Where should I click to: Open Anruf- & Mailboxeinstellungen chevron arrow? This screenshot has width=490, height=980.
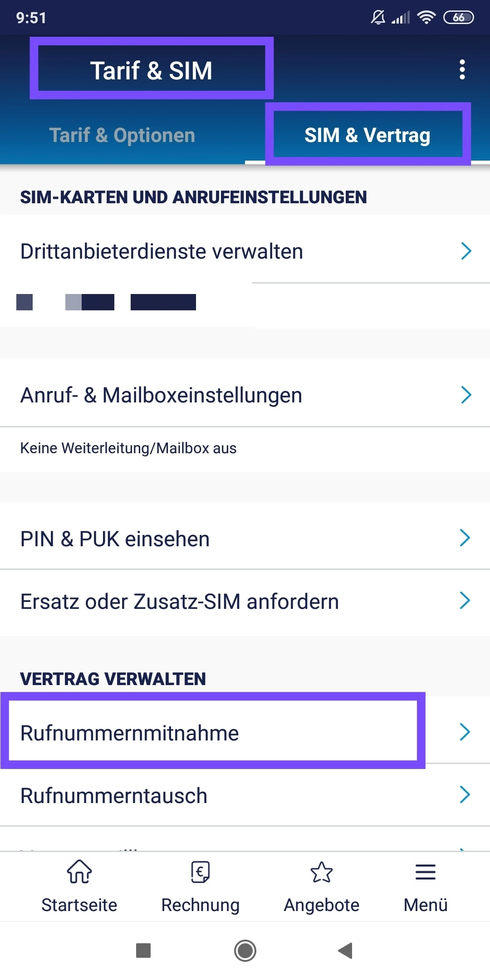466,395
